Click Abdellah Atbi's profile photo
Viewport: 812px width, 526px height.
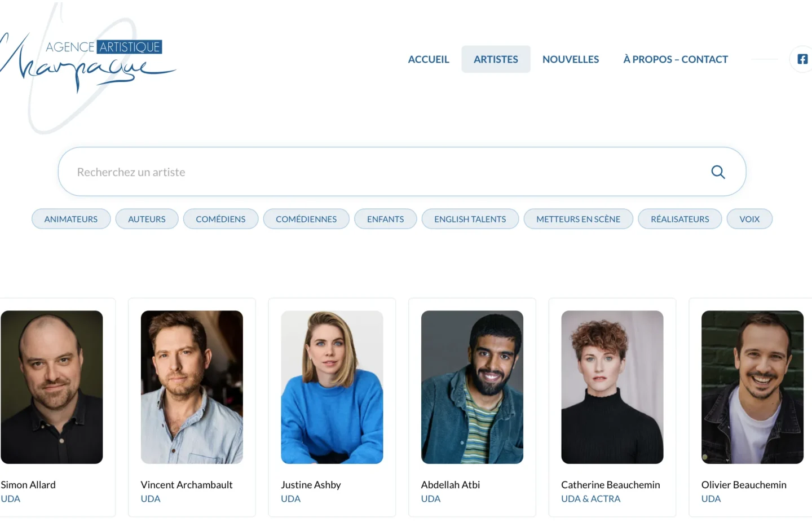tap(472, 387)
